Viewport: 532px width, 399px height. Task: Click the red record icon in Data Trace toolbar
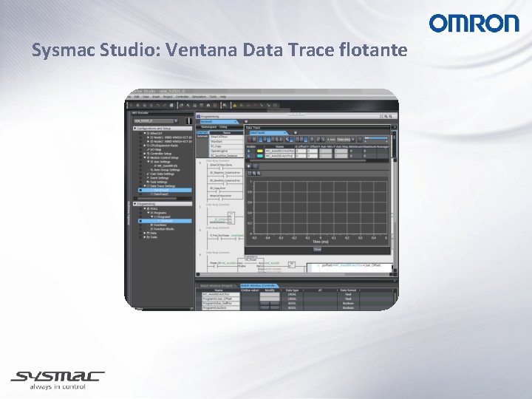pos(250,140)
